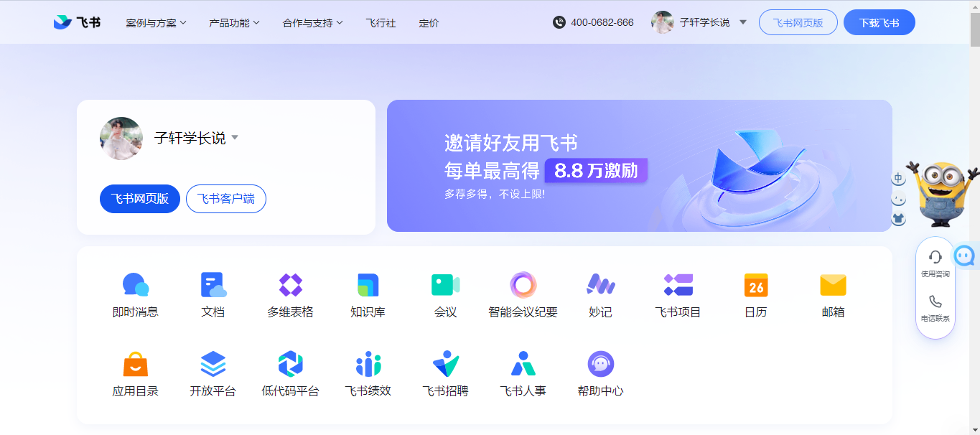
Task: Open the 智能会议纪要 icon
Action: click(x=523, y=285)
